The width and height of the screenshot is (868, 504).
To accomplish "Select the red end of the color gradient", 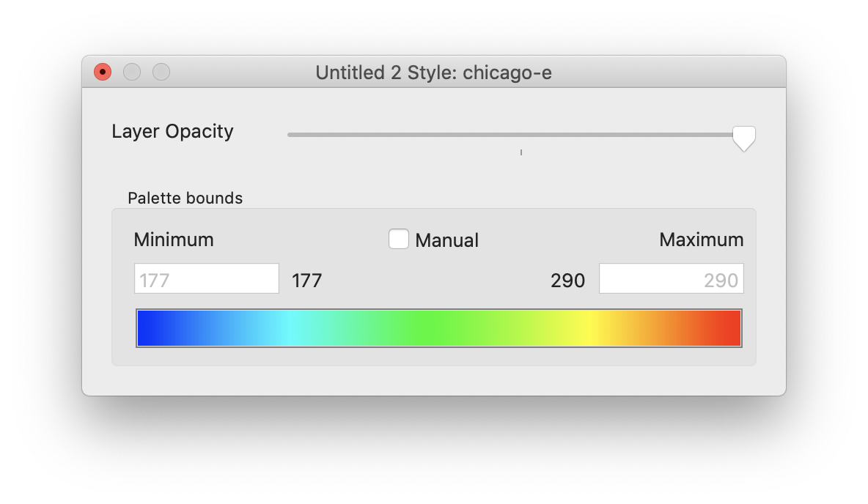I will pyautogui.click(x=733, y=327).
